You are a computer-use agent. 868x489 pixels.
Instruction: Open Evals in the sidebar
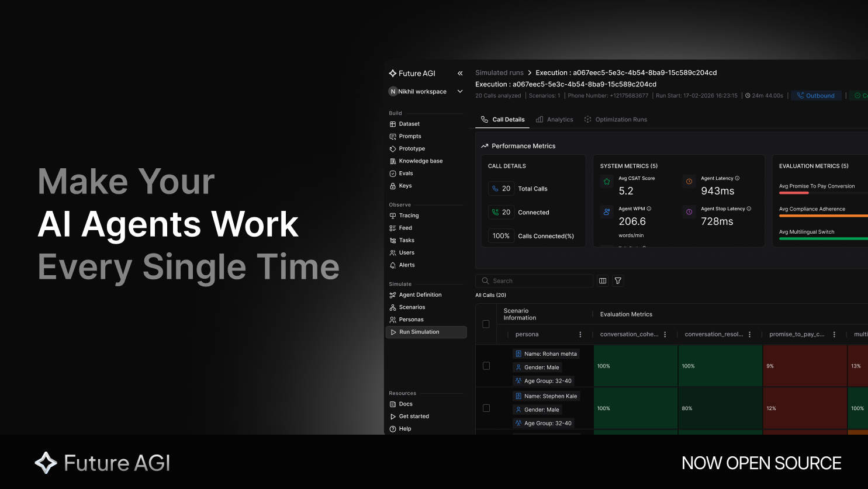(401, 174)
